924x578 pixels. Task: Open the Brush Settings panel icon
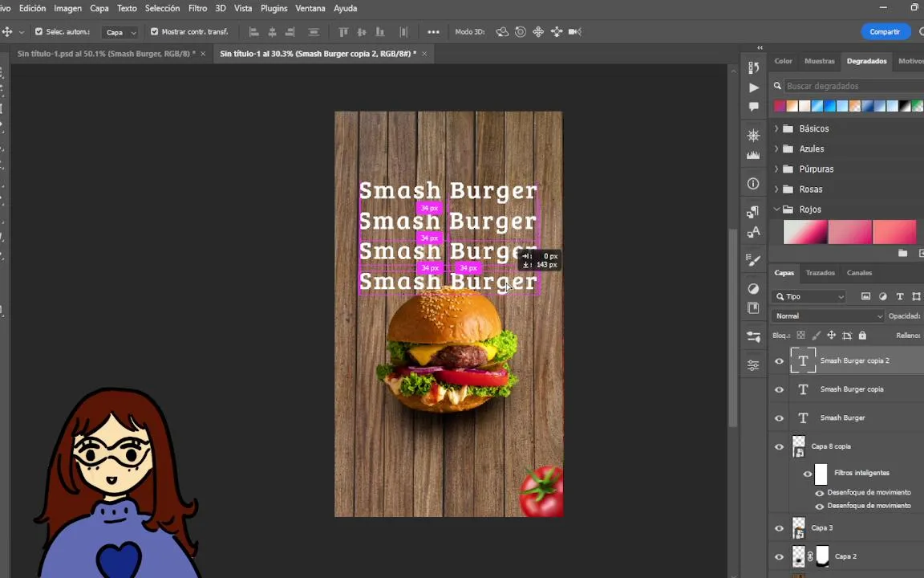[x=753, y=260]
